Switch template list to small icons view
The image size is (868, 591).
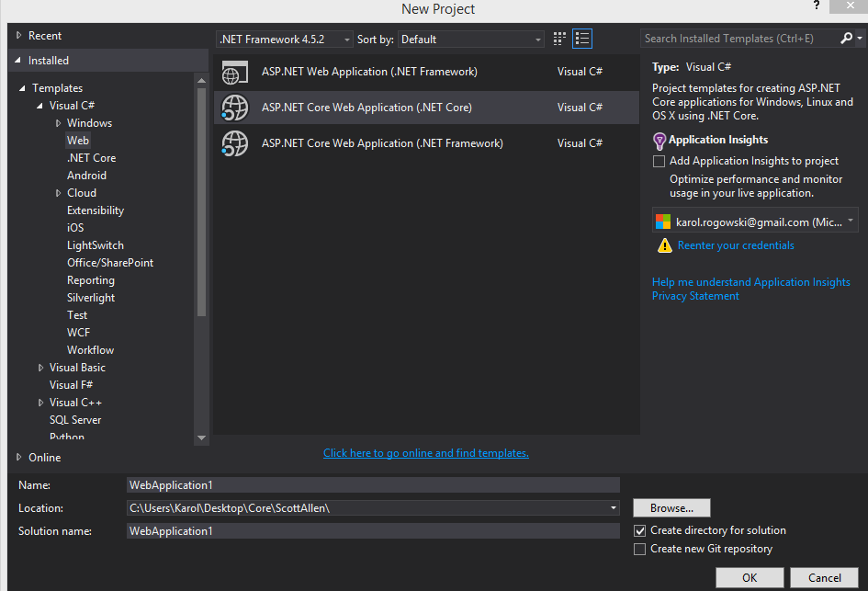pos(558,39)
